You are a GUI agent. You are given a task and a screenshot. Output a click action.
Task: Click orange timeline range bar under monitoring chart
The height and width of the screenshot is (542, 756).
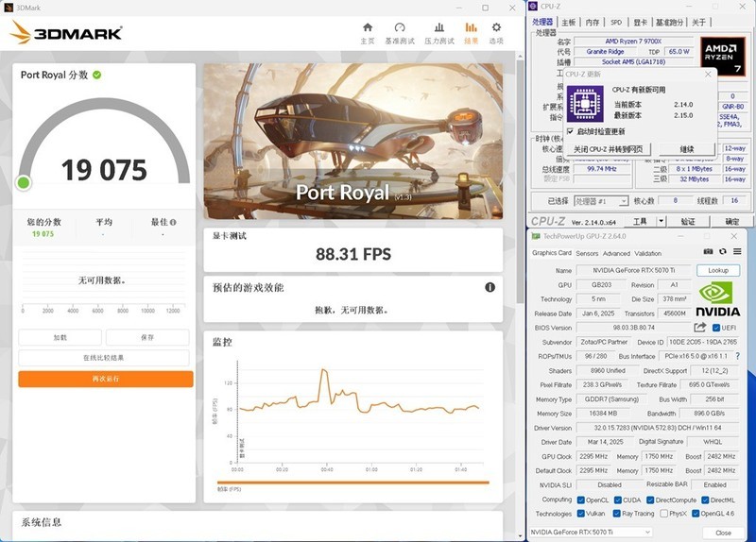click(x=352, y=482)
